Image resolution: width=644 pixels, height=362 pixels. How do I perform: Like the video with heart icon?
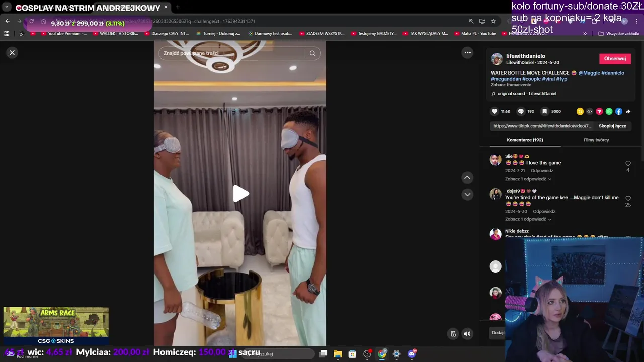pos(495,111)
